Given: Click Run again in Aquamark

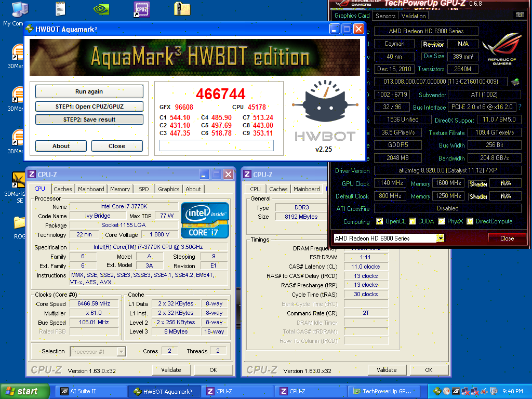Looking at the screenshot, I should [89, 91].
